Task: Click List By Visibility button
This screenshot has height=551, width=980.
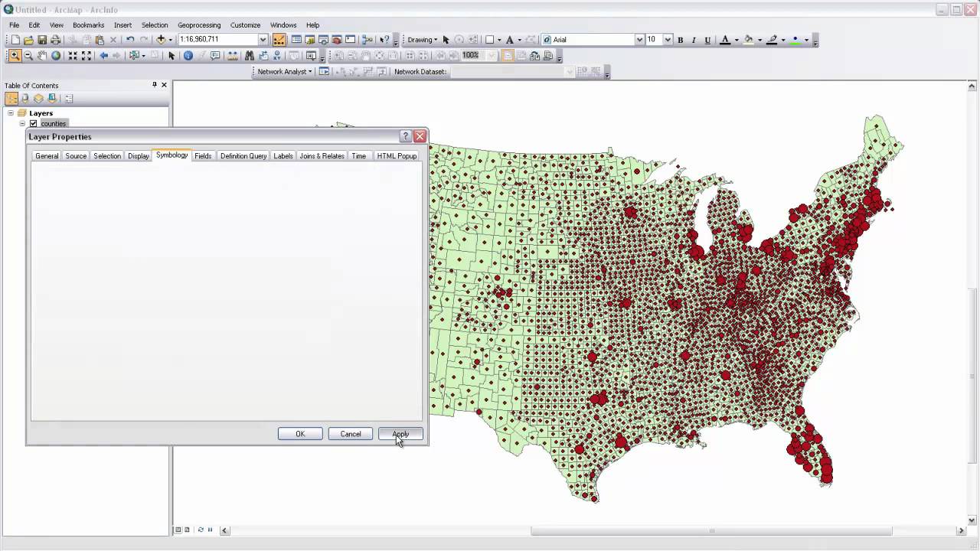Action: [x=38, y=98]
